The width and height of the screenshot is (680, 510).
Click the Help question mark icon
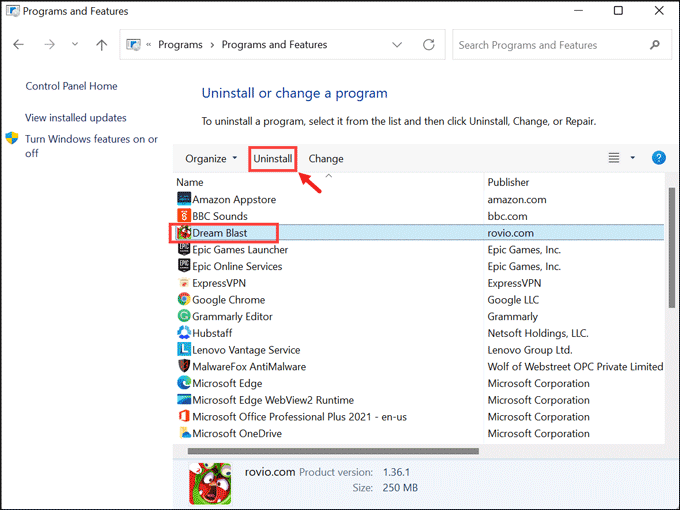pyautogui.click(x=659, y=158)
